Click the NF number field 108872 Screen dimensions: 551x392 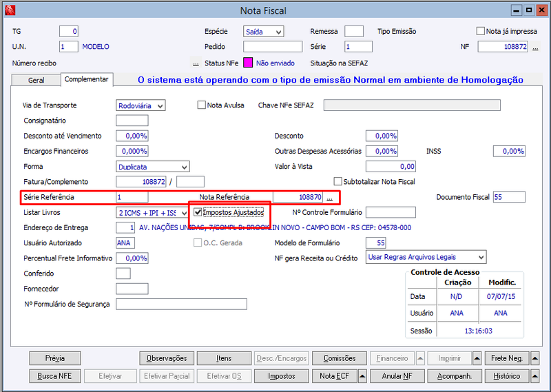coord(503,47)
